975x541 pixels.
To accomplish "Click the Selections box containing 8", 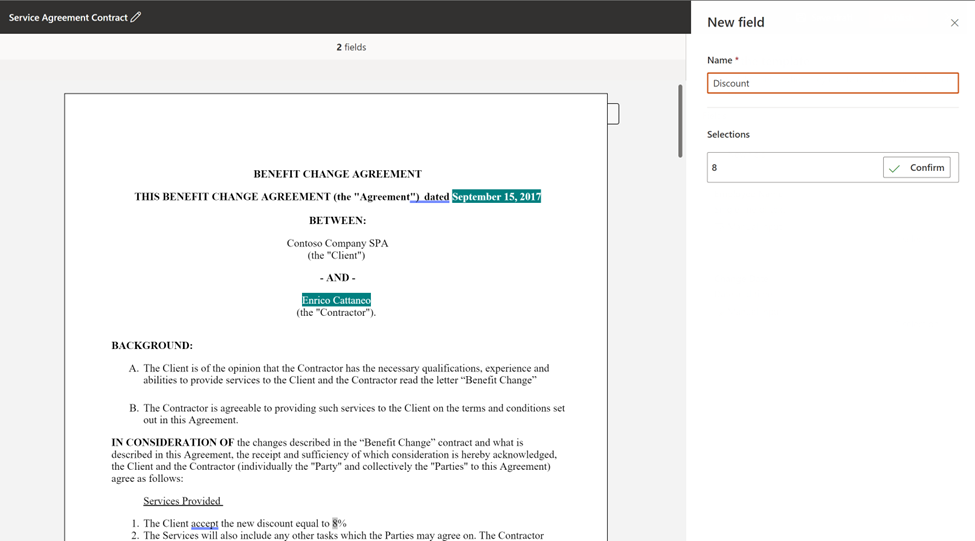I will click(793, 168).
